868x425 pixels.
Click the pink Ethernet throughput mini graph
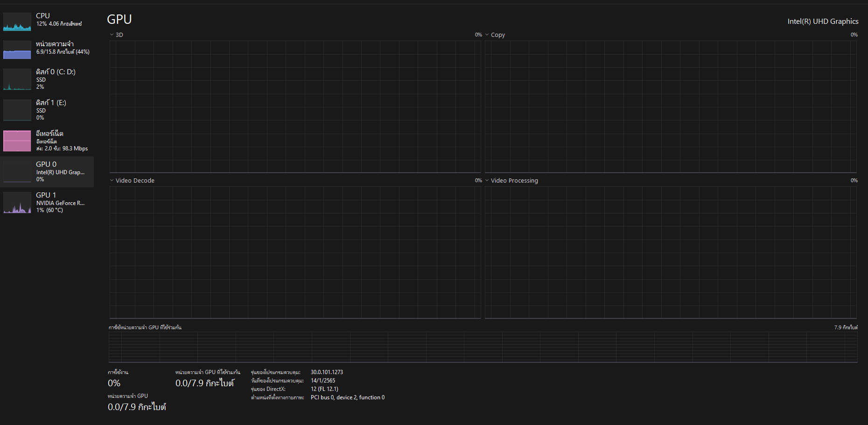coord(17,141)
